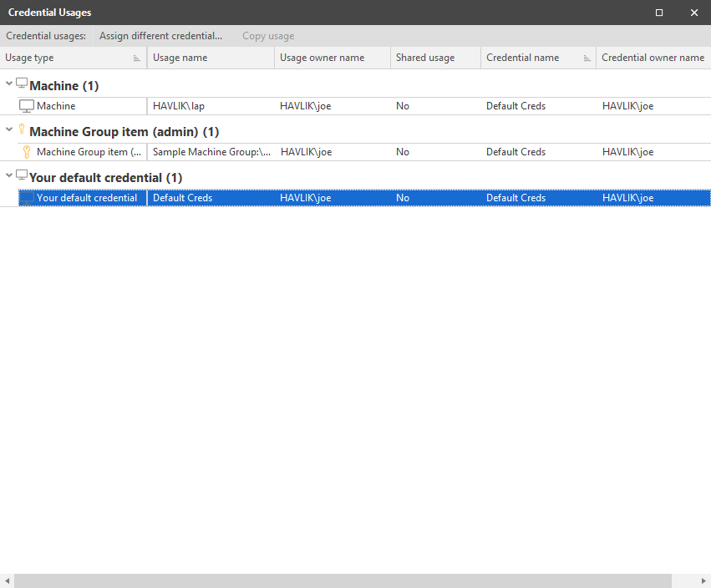Click the sort icon in Usage type column
This screenshot has height=588, width=711.
pyautogui.click(x=137, y=58)
